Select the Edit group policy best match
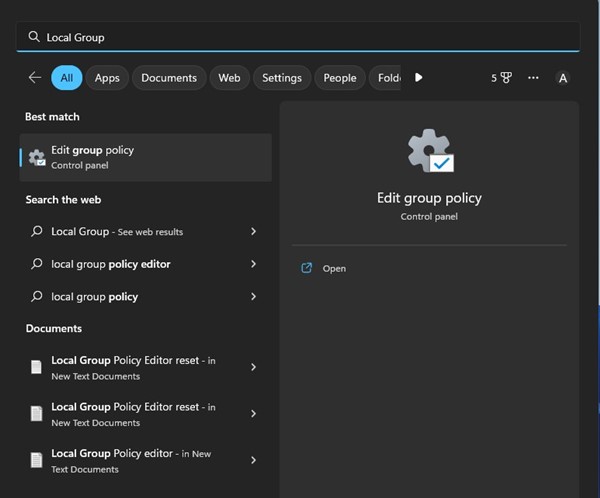The image size is (600, 498). tap(145, 157)
